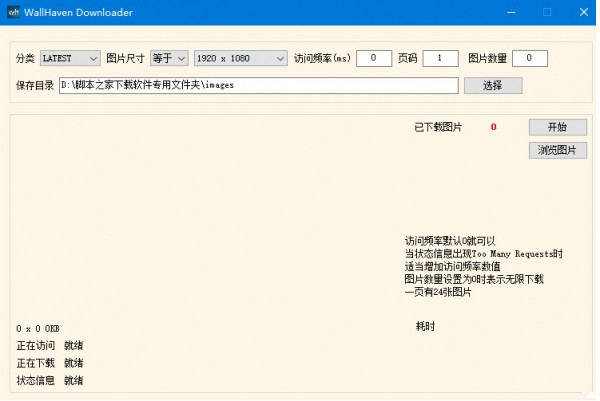Click the 保存目录 save path text box

click(x=259, y=85)
